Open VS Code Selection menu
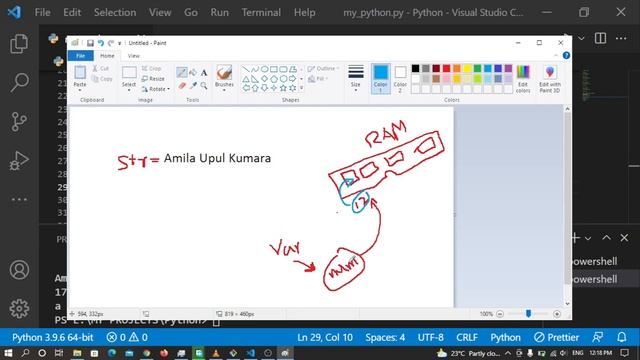This screenshot has height=360, width=640. click(115, 12)
